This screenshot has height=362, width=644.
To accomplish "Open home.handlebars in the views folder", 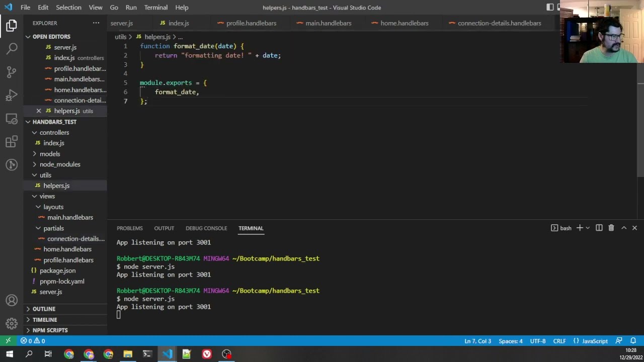I will click(x=67, y=249).
